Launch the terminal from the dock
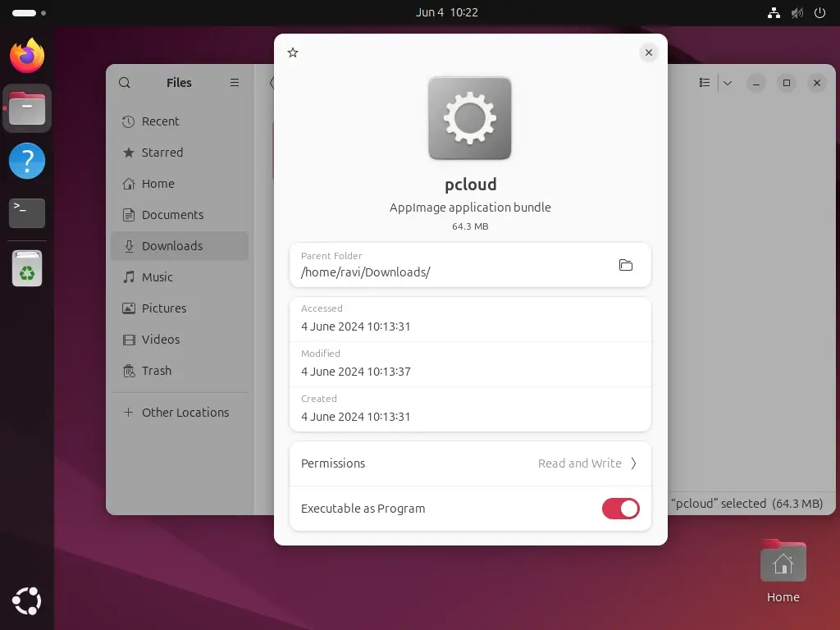840x630 pixels. (26, 213)
